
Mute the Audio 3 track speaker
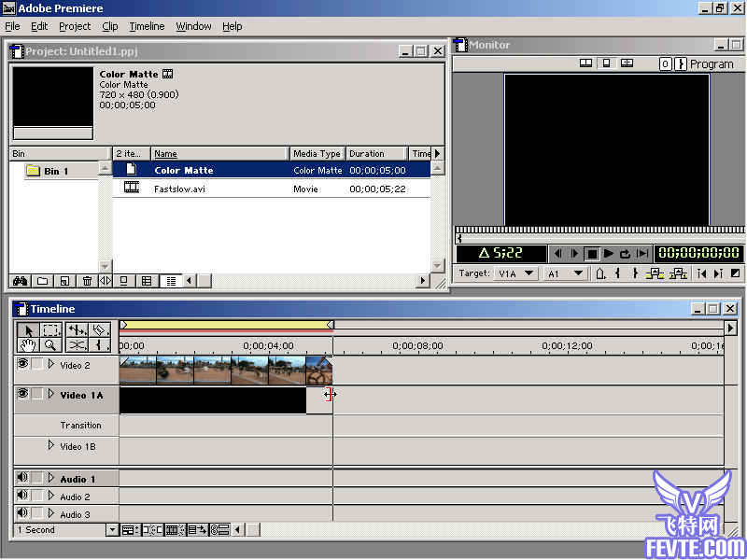22,512
